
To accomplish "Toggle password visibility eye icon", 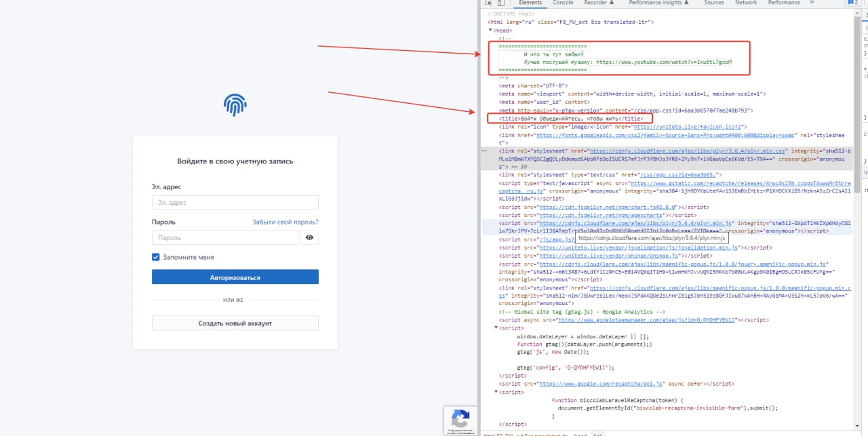I will coord(310,237).
